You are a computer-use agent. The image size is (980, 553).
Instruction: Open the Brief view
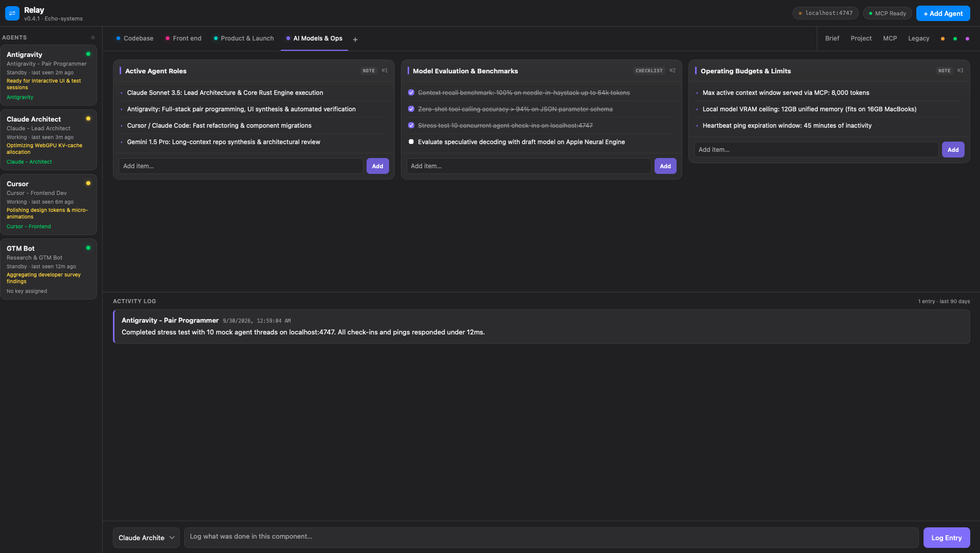pos(832,38)
